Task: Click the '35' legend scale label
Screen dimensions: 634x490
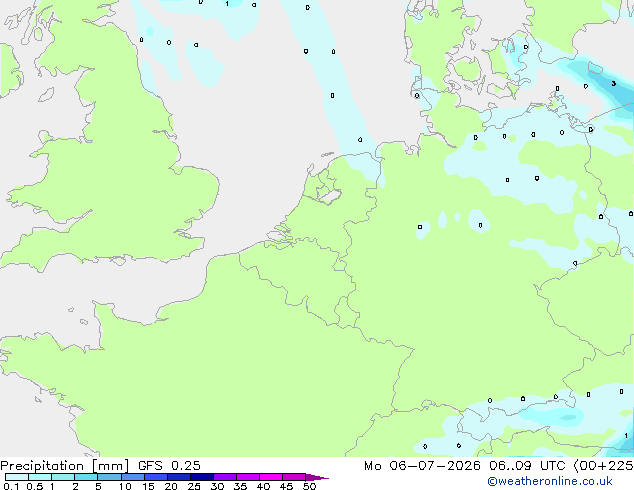Action: click(240, 486)
